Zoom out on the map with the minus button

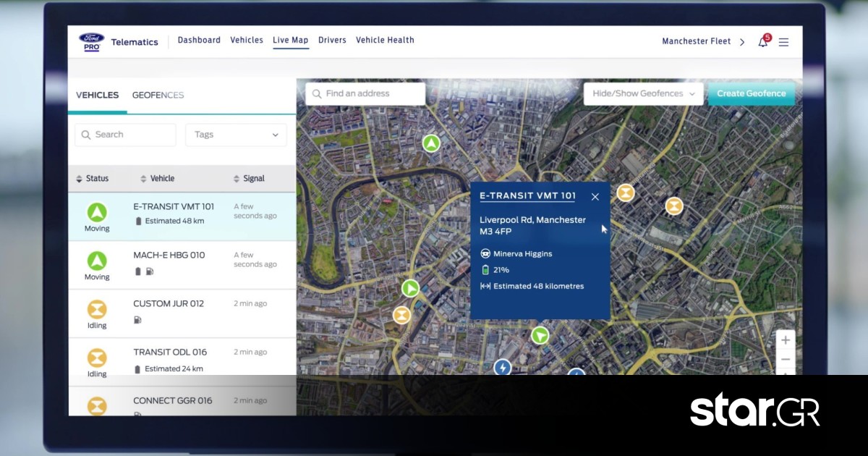[786, 360]
